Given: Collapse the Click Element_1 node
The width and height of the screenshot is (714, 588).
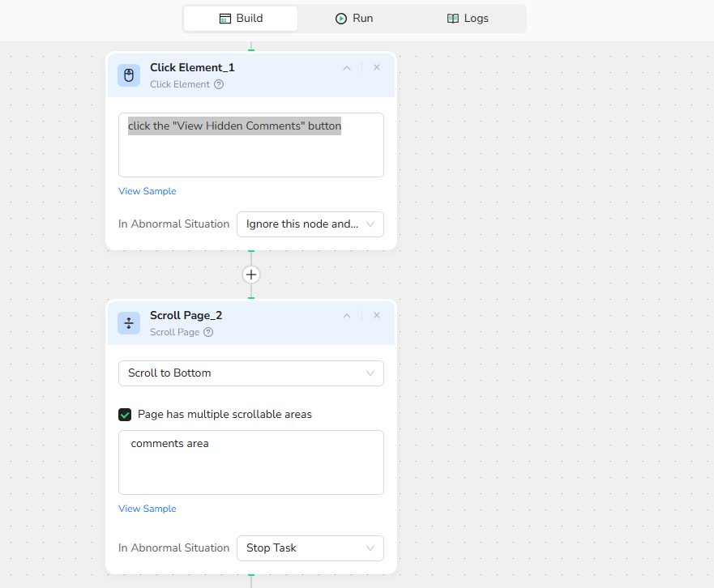Looking at the screenshot, I should pos(347,68).
